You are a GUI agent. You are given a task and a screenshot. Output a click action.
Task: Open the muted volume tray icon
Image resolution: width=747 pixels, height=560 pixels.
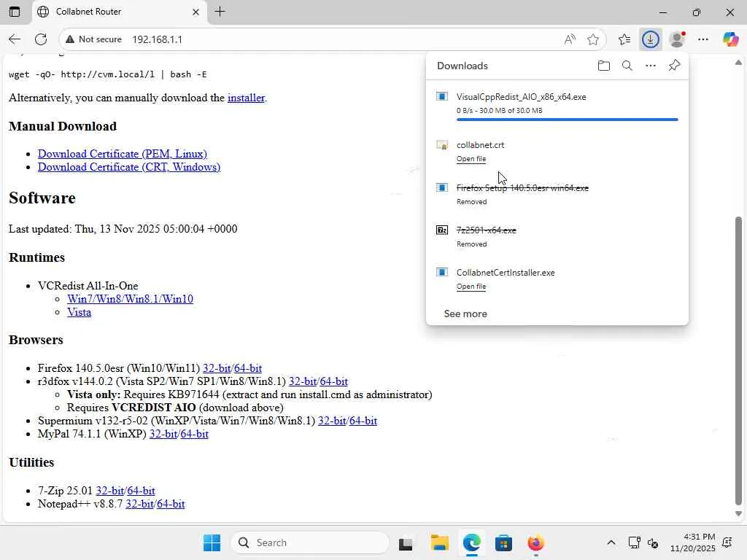[653, 542]
